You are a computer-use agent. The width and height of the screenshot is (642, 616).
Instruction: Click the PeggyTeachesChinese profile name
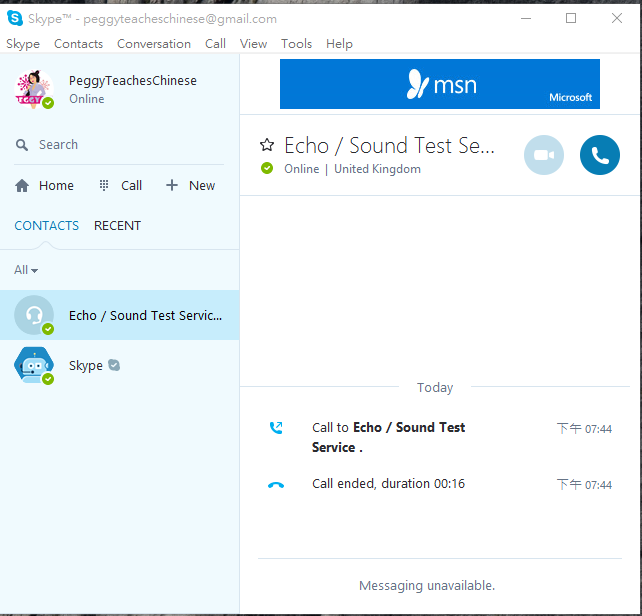(133, 81)
